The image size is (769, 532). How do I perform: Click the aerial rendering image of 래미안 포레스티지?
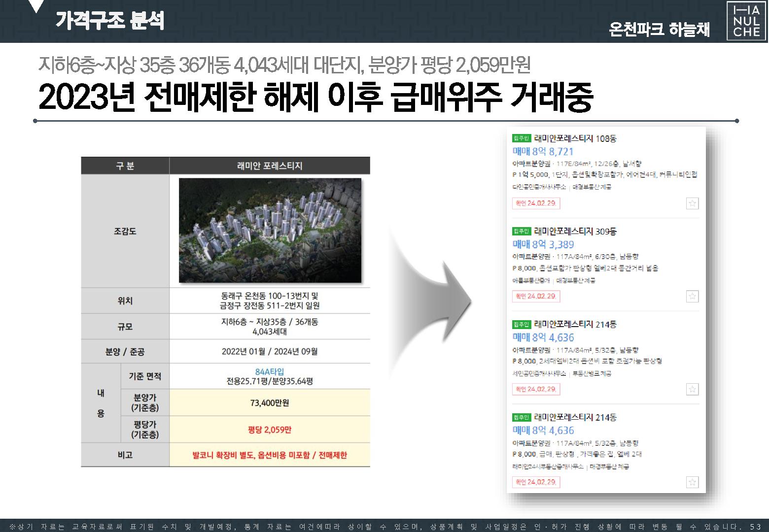(x=270, y=230)
